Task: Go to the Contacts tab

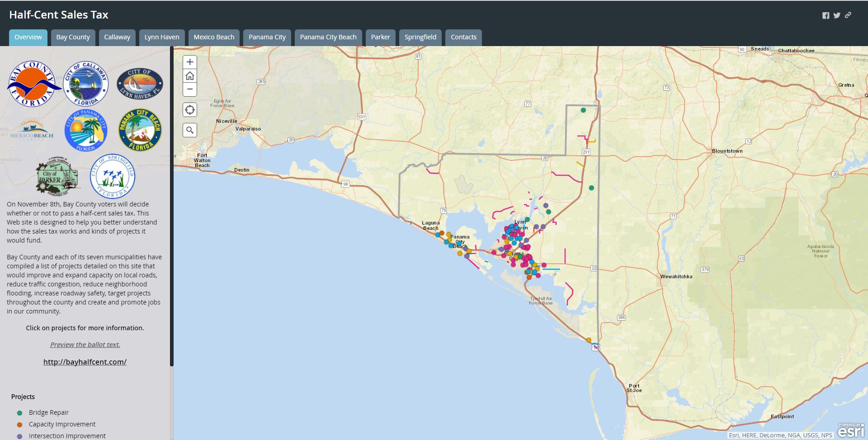Action: (463, 37)
